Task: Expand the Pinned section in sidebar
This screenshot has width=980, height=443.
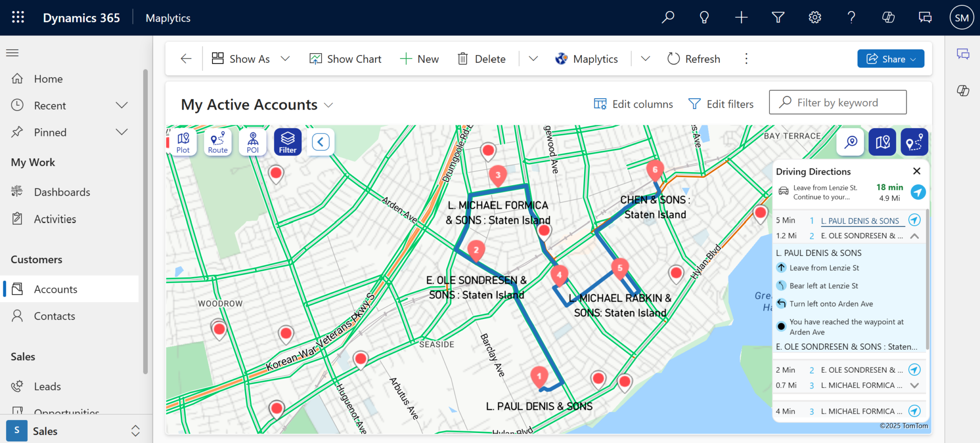Action: [x=122, y=132]
